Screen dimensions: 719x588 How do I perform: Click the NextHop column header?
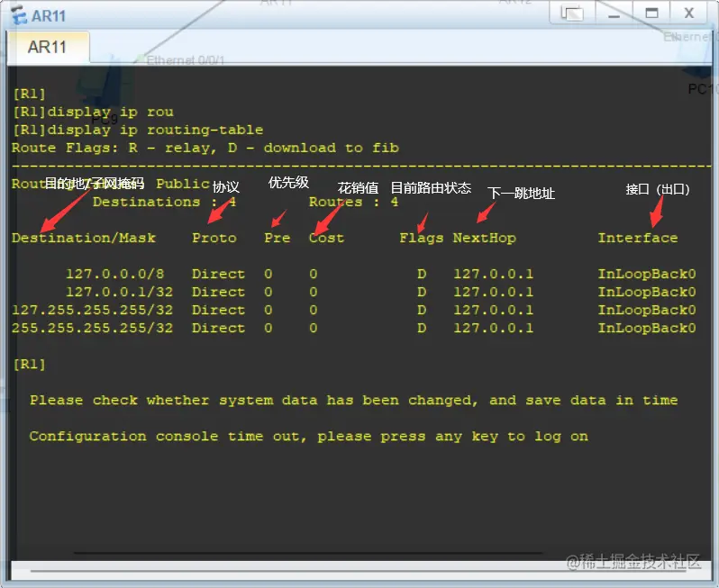pyautogui.click(x=485, y=239)
